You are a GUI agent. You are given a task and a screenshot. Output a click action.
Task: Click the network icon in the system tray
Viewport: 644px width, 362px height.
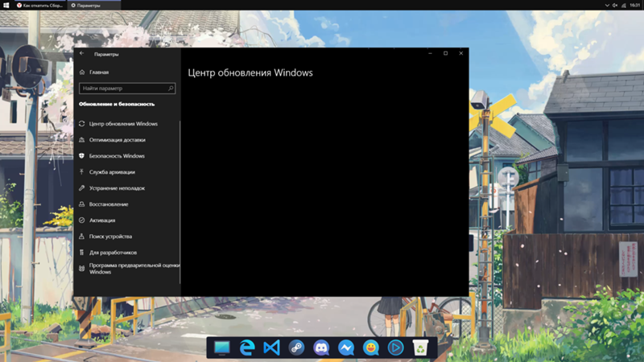[623, 6]
